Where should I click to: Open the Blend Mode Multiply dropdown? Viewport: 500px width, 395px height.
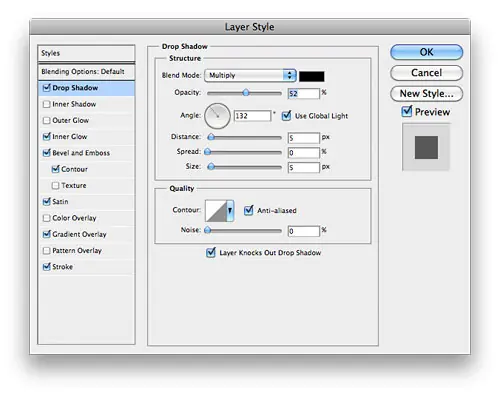click(x=250, y=75)
